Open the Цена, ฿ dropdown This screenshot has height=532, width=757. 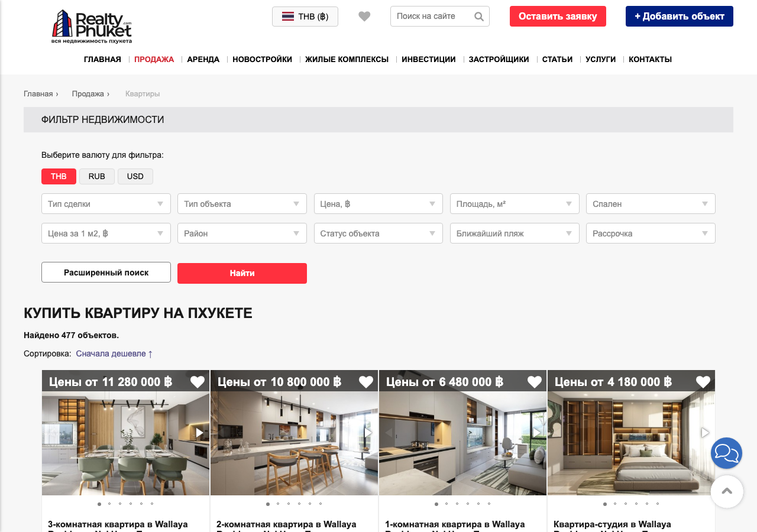click(x=378, y=204)
